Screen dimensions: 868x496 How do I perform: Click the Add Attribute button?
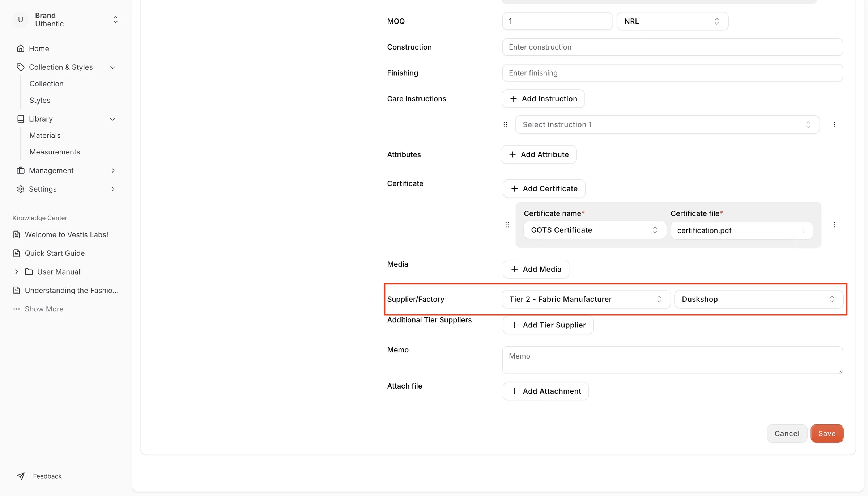pos(539,154)
